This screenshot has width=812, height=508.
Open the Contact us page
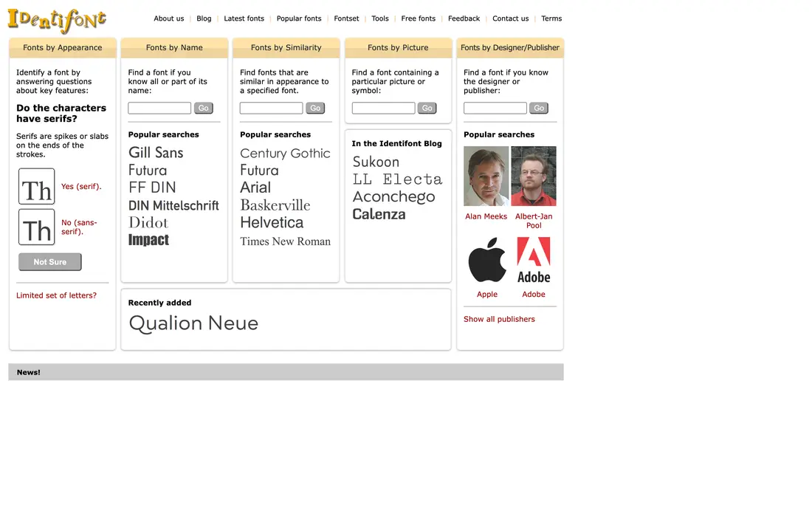click(x=511, y=18)
